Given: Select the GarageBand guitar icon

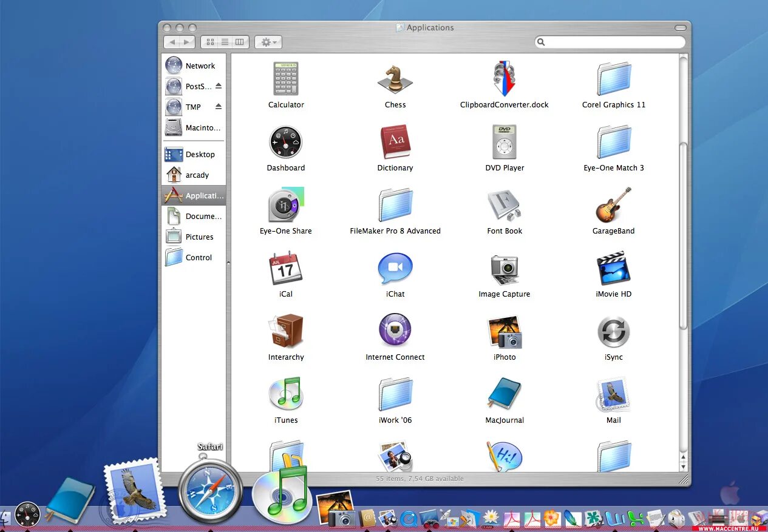Looking at the screenshot, I should (x=614, y=205).
